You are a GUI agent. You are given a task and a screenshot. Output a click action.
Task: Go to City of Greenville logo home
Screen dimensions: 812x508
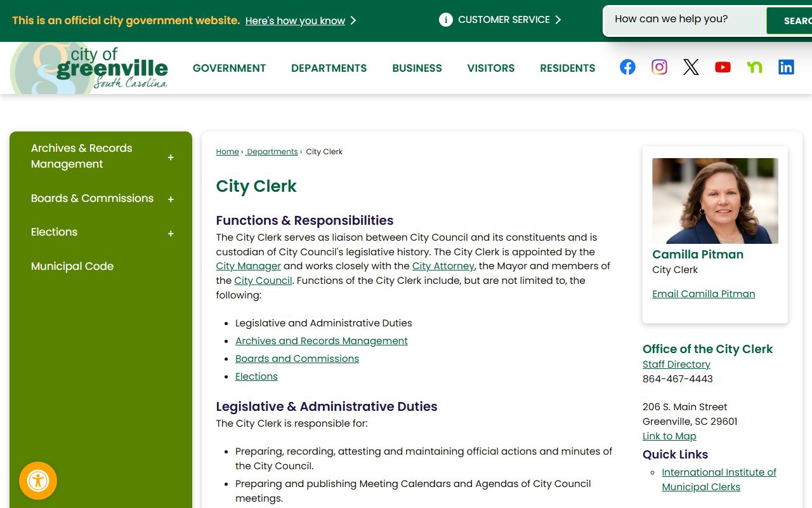pos(89,68)
